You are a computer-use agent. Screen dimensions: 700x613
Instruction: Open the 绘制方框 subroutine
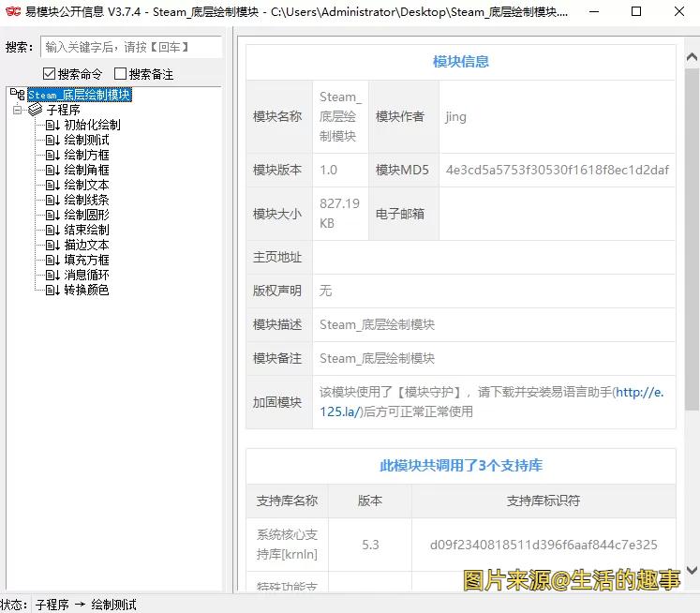pos(86,155)
